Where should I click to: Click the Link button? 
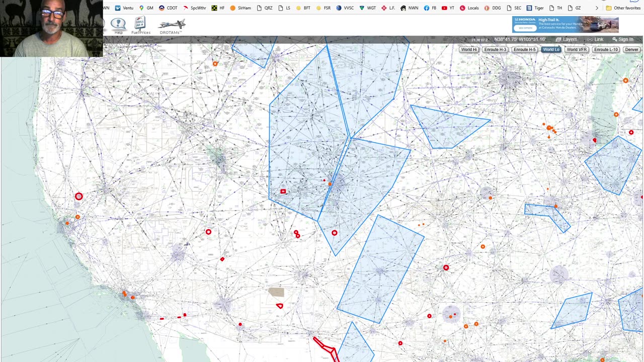pos(595,40)
